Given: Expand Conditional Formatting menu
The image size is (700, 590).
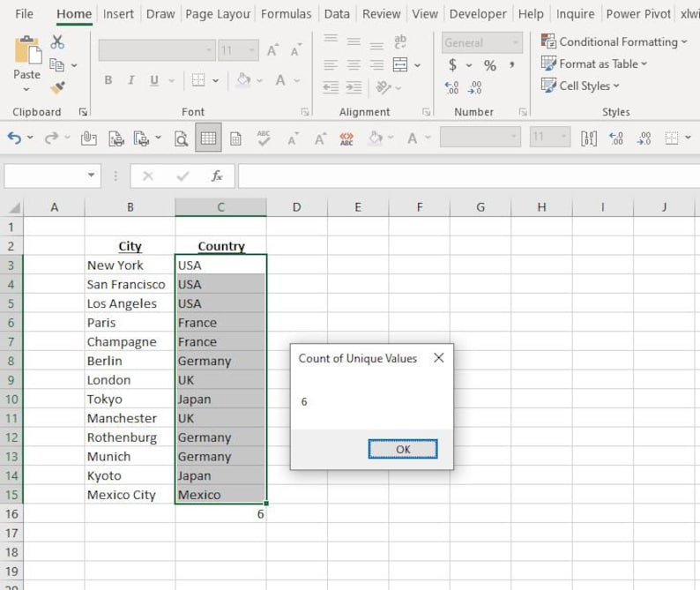Looking at the screenshot, I should (614, 42).
